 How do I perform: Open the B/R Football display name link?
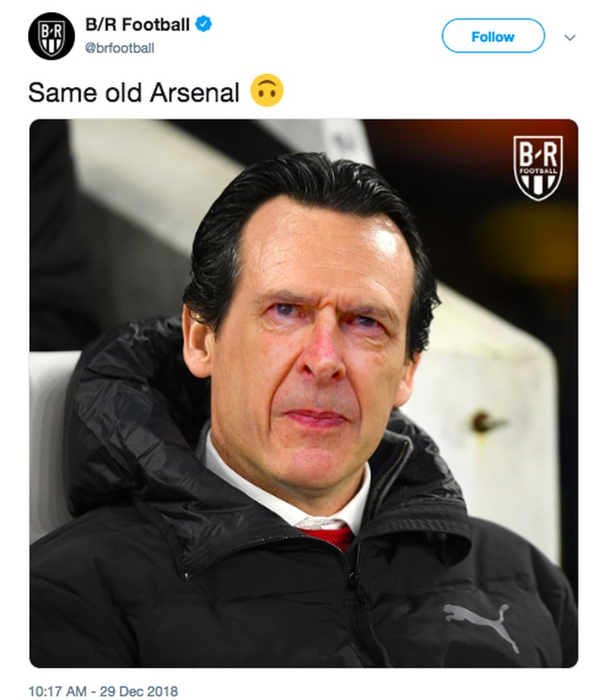tap(138, 24)
